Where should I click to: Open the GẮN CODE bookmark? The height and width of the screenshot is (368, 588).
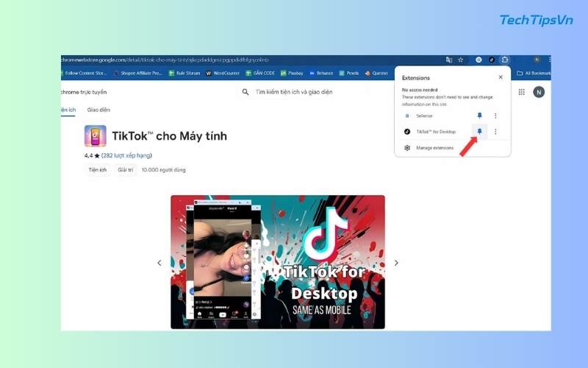[x=261, y=73]
